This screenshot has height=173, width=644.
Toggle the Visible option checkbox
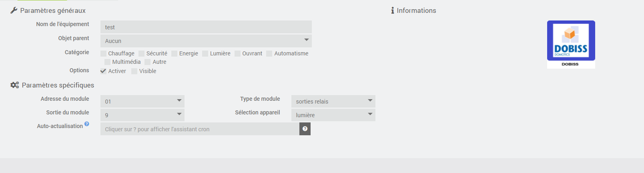click(134, 71)
